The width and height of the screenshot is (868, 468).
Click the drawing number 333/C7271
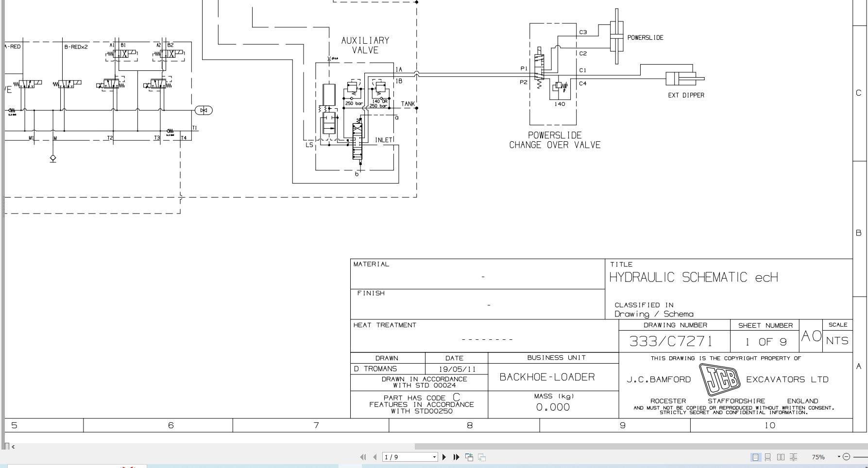click(671, 341)
